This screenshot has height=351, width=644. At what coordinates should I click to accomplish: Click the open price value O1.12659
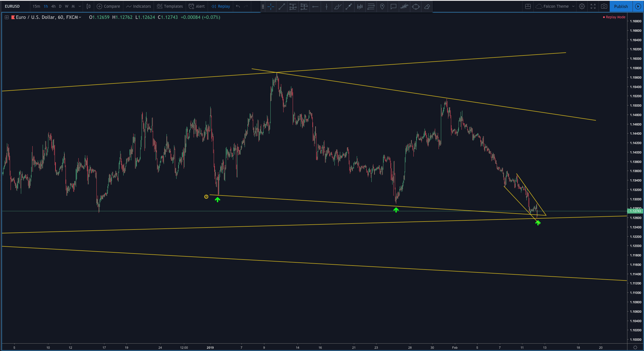click(99, 17)
